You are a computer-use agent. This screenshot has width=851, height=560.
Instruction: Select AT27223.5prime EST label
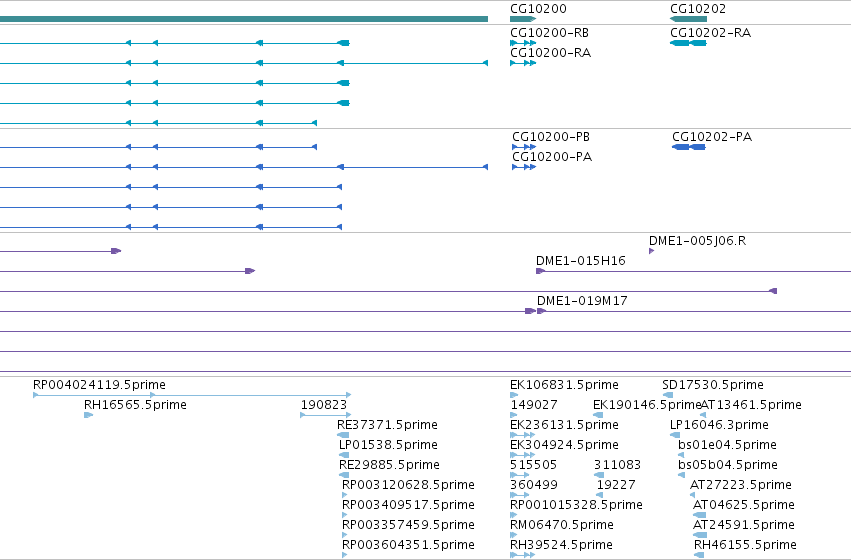pyautogui.click(x=741, y=485)
